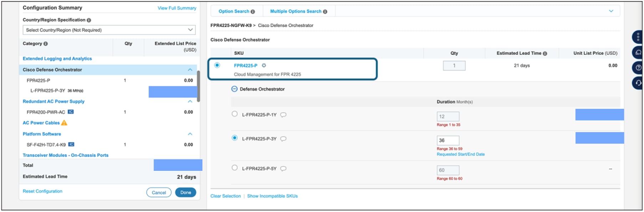The height and width of the screenshot is (212, 644).
Task: Click the IC badge next to FPR4200-PWR-AC
Action: click(71, 112)
